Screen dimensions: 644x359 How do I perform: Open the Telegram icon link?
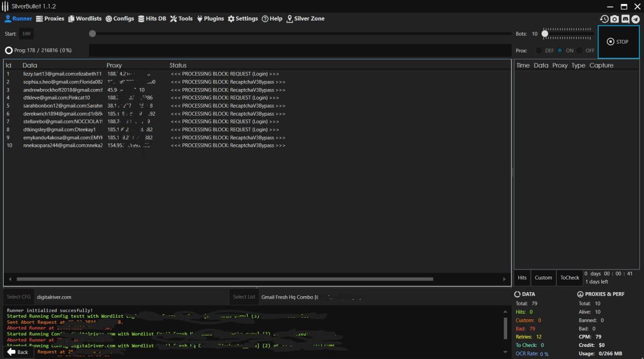[x=635, y=19]
